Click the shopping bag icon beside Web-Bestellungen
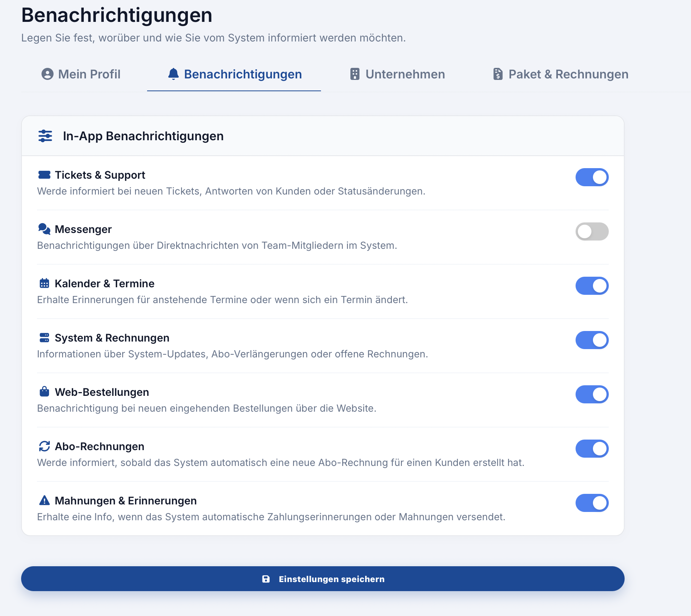Viewport: 691px width, 616px height. tap(45, 392)
